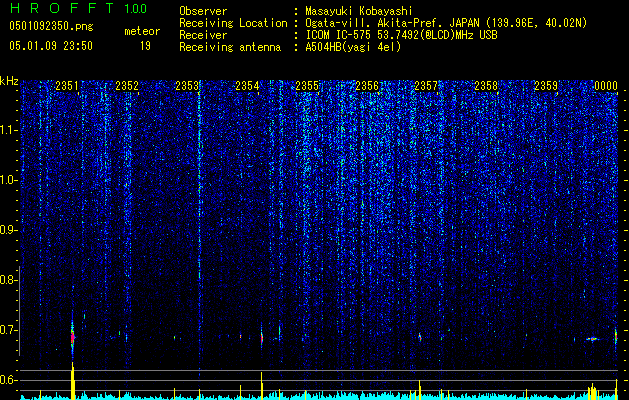Image resolution: width=629 pixels, height=400 pixels.
Task: Click the Ogata-vill. Akita-Pref. JAPAN location text
Action: point(446,23)
